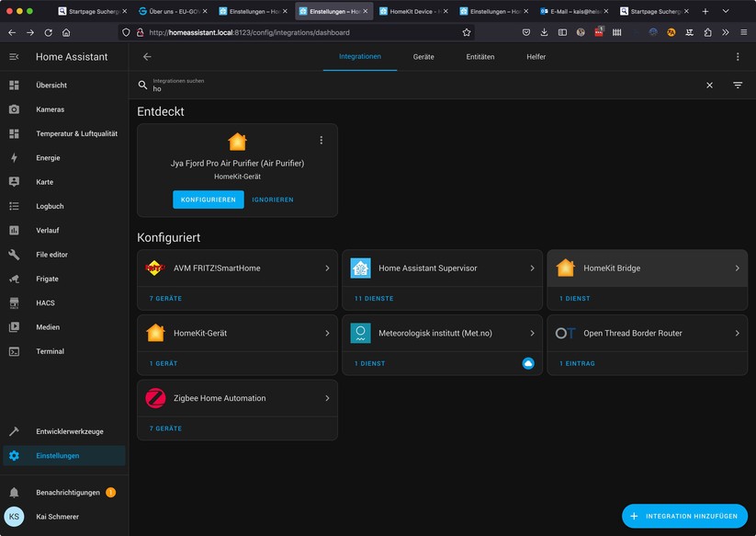The height and width of the screenshot is (536, 756).
Task: Open the three-dot menu on the Jya Fjord card
Action: tap(321, 141)
